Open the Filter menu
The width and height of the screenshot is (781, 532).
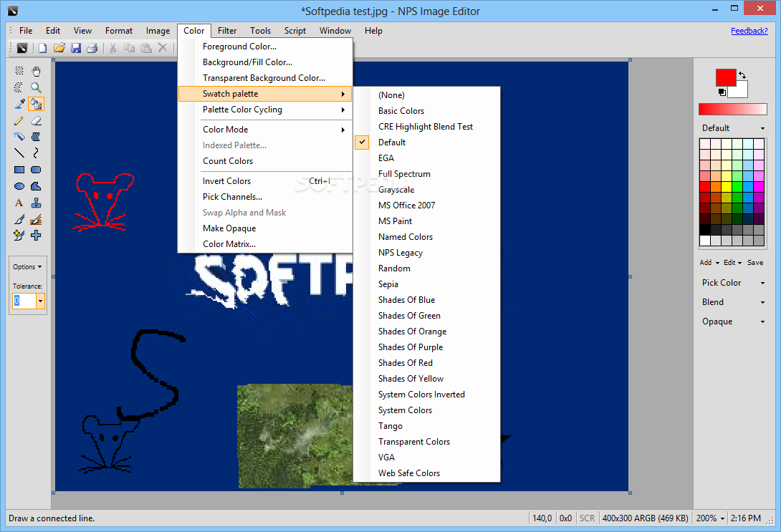point(227,31)
